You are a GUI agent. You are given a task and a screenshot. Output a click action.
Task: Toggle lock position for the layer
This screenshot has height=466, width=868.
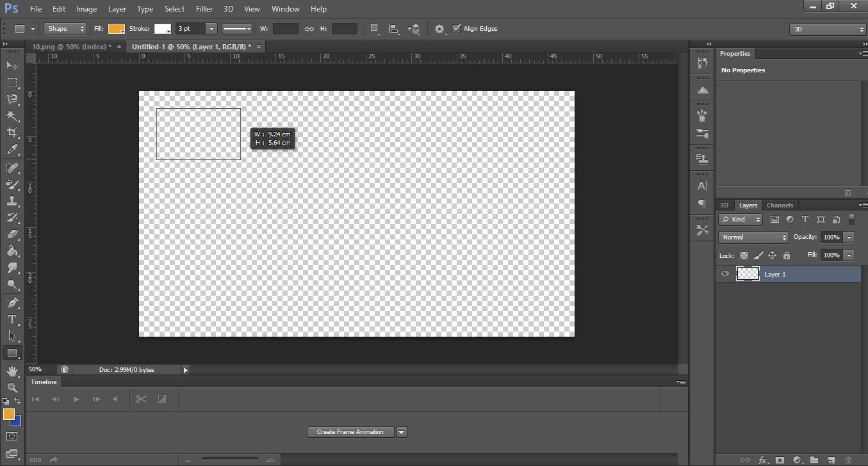pos(773,255)
